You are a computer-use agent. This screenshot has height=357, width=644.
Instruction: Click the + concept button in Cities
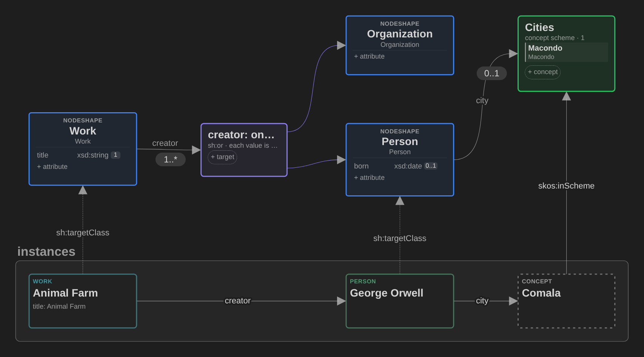point(542,72)
